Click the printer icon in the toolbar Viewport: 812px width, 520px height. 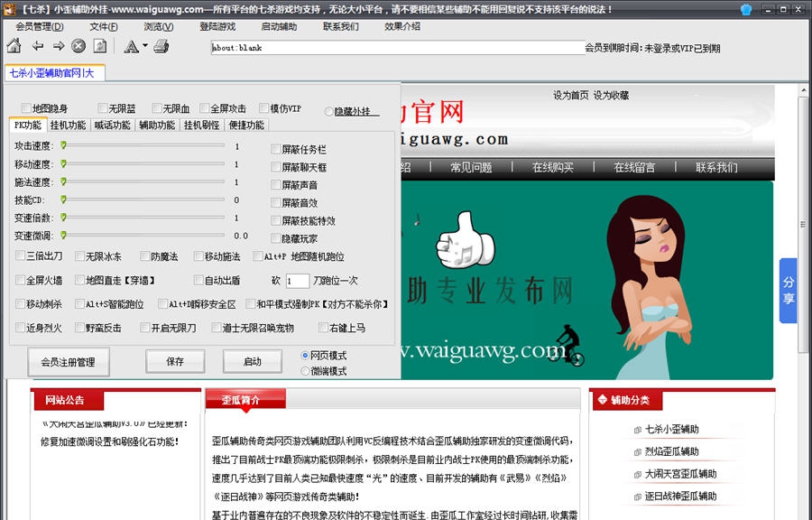tap(161, 46)
